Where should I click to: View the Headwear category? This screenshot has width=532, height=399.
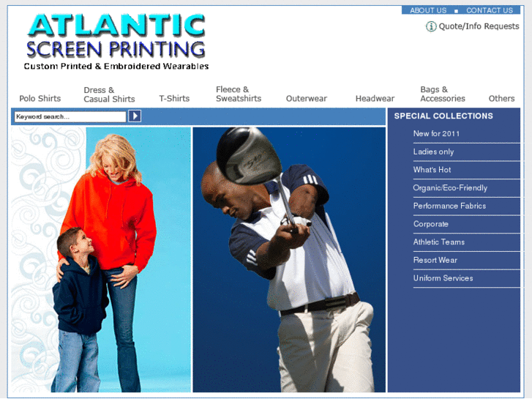coord(375,99)
